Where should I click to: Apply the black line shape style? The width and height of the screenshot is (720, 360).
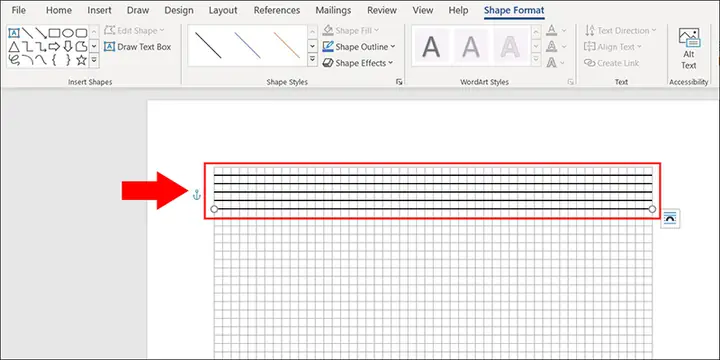208,45
